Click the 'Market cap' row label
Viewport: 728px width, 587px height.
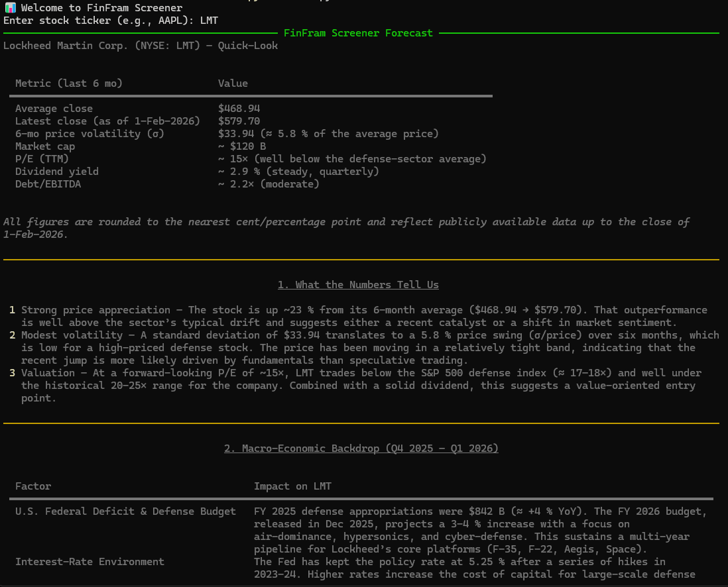(x=45, y=146)
